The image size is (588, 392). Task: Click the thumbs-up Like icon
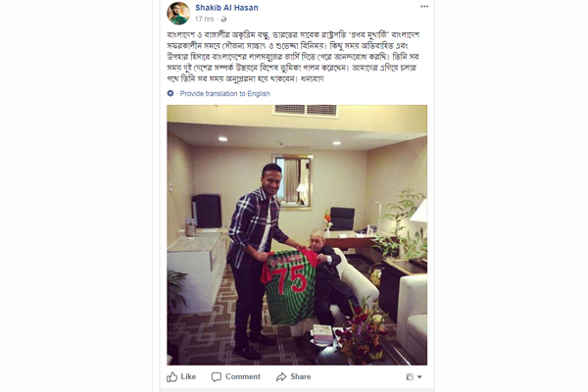(x=172, y=377)
